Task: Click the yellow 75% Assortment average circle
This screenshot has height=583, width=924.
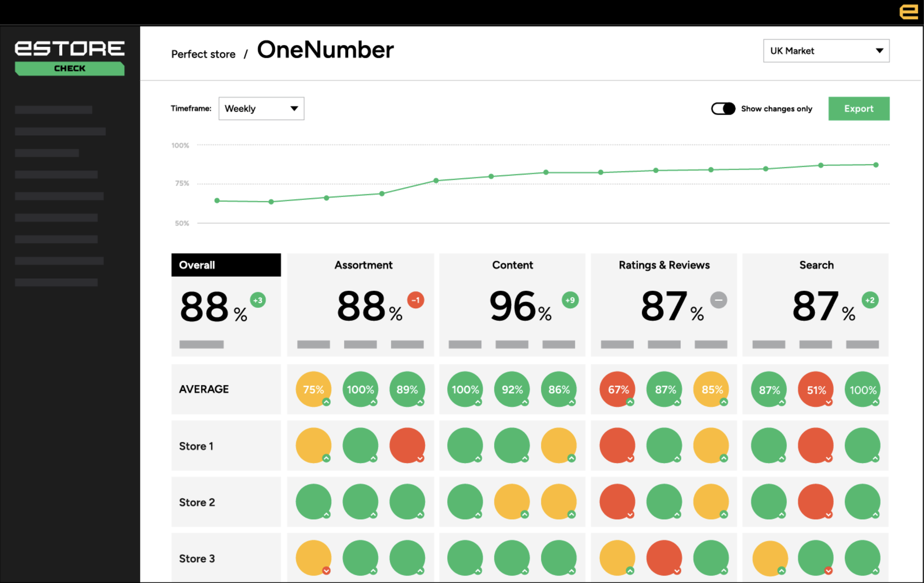Action: 313,389
